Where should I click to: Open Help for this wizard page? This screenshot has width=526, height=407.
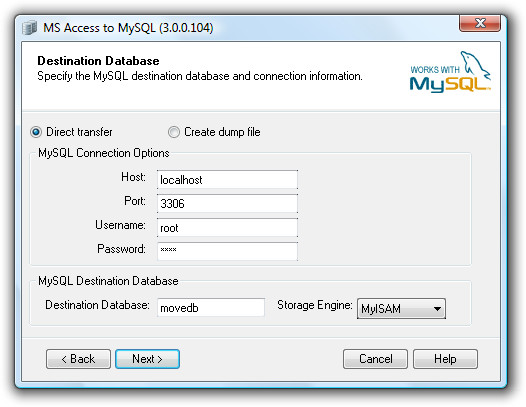pos(445,359)
